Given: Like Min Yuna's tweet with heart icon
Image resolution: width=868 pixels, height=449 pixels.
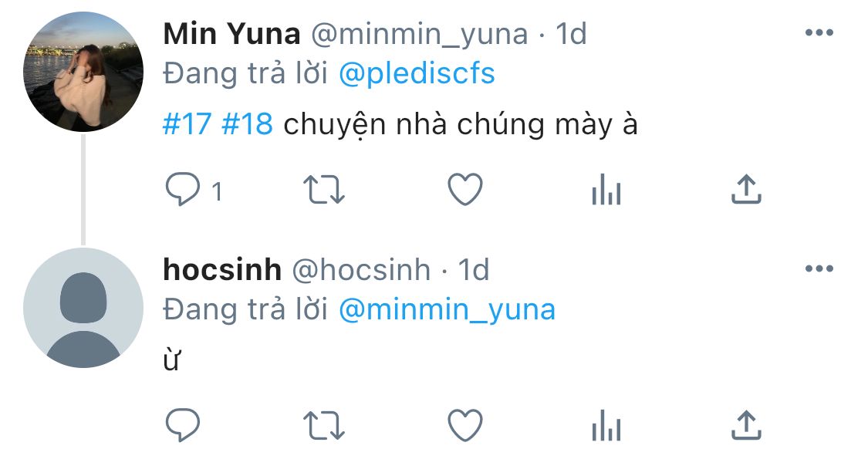Looking at the screenshot, I should tap(465, 190).
